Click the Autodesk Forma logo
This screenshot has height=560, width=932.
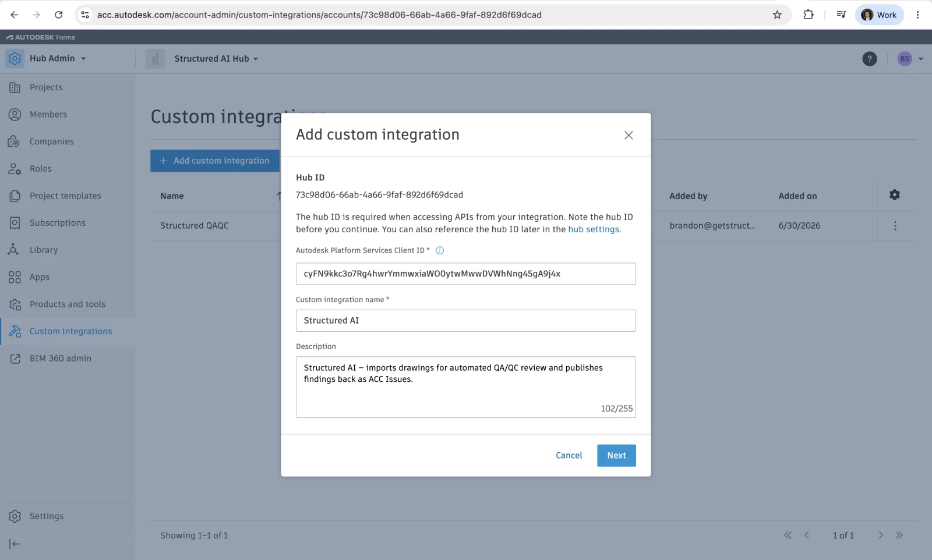[40, 37]
